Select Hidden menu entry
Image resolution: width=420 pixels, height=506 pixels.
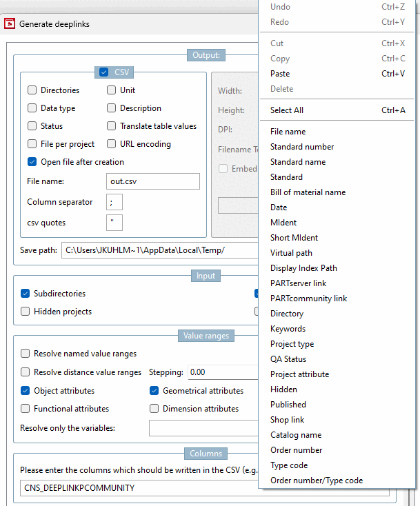[337, 389]
